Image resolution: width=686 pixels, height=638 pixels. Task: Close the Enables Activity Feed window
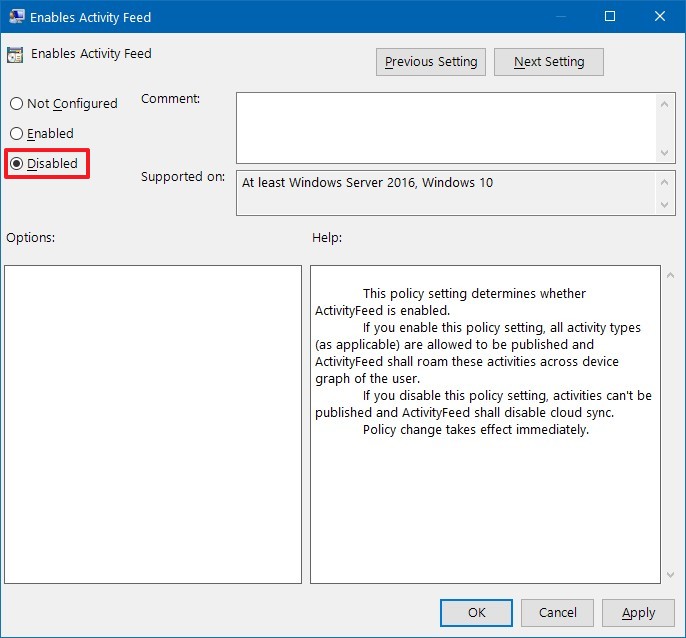pyautogui.click(x=660, y=17)
